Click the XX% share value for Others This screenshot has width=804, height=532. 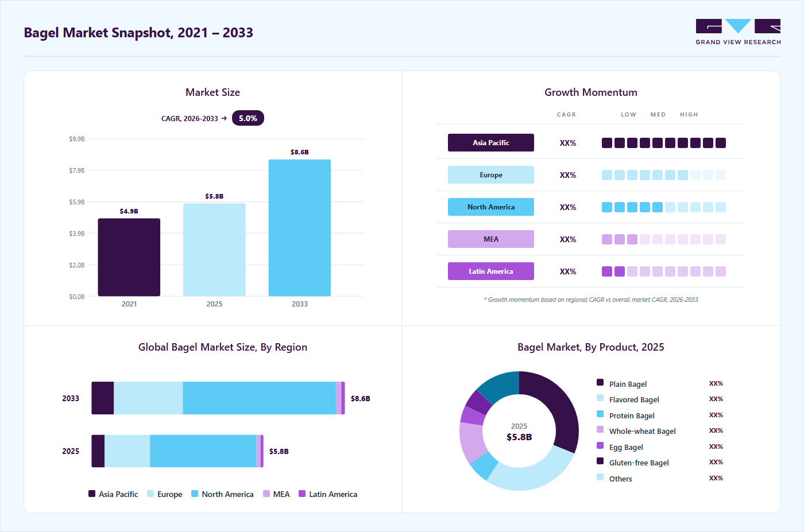click(x=716, y=478)
